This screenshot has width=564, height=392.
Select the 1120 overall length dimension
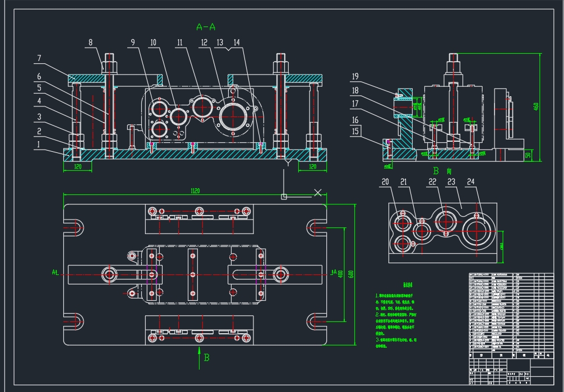pyautogui.click(x=195, y=191)
